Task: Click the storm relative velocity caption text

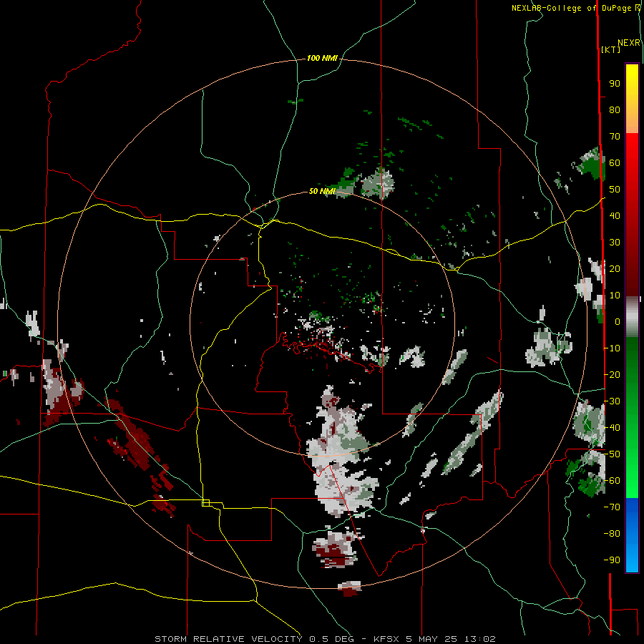Action: coord(325,639)
